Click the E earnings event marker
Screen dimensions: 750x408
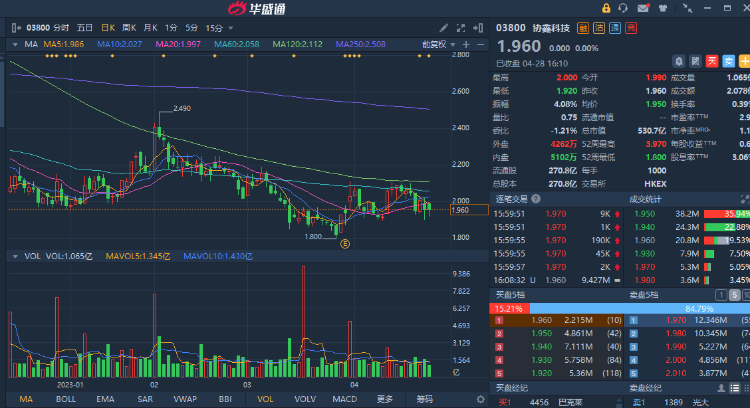coord(345,244)
